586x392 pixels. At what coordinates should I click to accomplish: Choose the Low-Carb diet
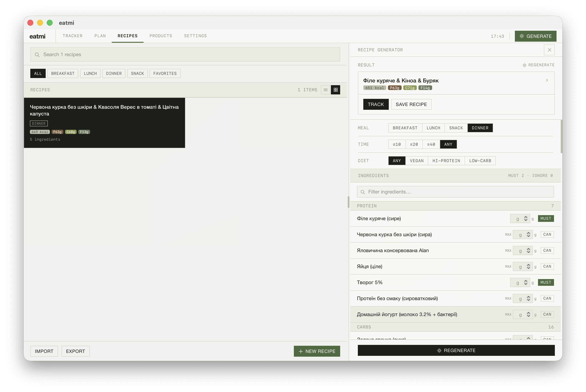point(480,161)
